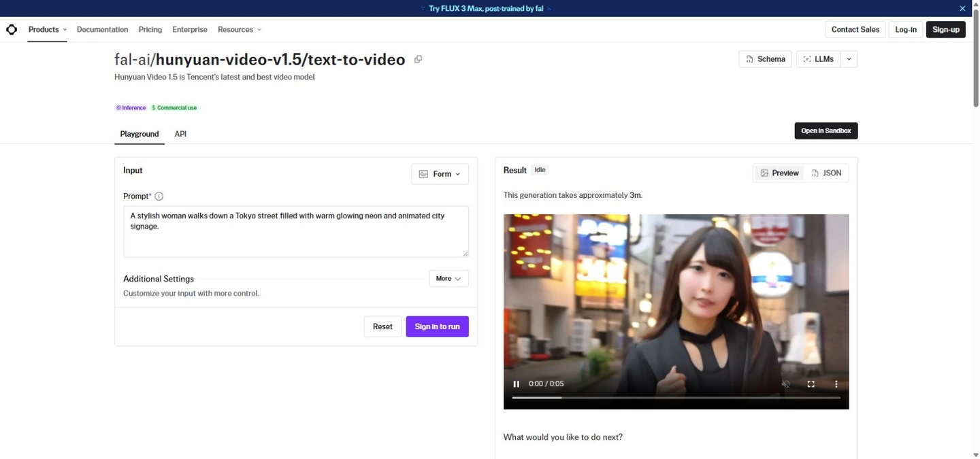
Task: Click the Log-in button
Action: click(x=906, y=29)
